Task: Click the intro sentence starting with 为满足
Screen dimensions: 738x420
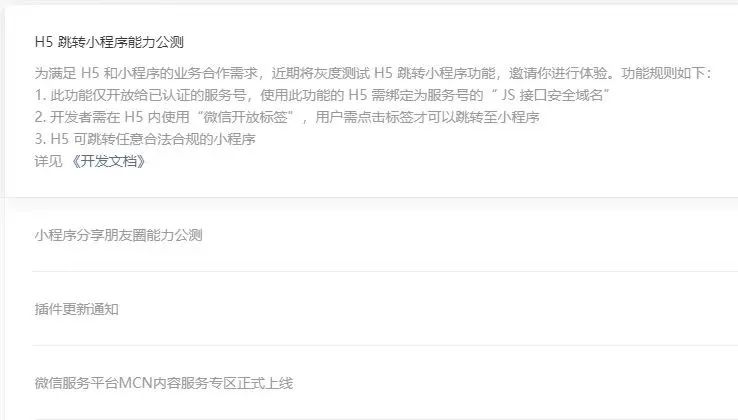Action: pyautogui.click(x=373, y=73)
